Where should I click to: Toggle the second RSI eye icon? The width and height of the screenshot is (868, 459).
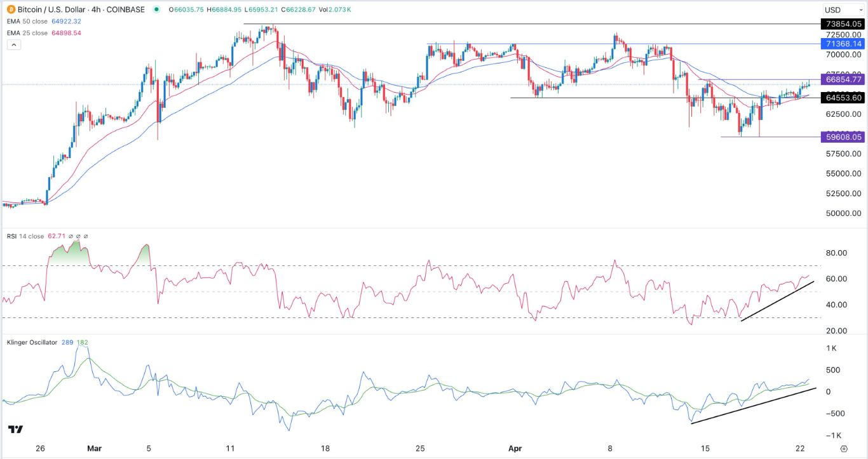click(x=79, y=236)
